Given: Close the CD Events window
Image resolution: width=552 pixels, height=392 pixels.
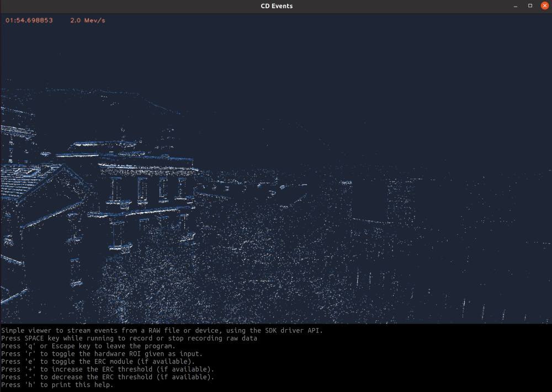Looking at the screenshot, I should click(x=545, y=6).
